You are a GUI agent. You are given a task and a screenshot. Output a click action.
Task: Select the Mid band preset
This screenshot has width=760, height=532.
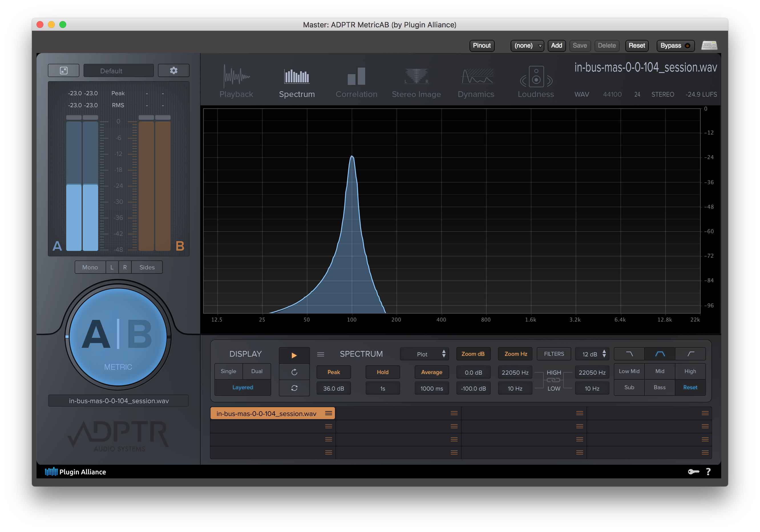(660, 371)
